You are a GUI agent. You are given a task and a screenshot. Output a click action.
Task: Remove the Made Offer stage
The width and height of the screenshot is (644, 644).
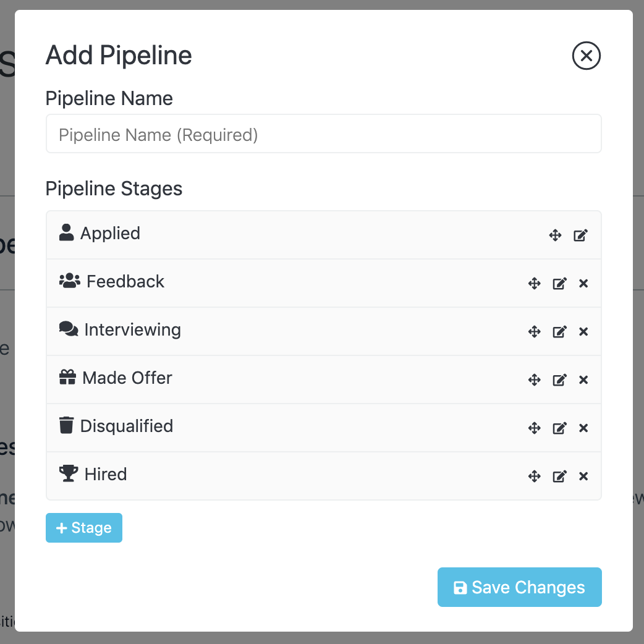[x=583, y=380]
